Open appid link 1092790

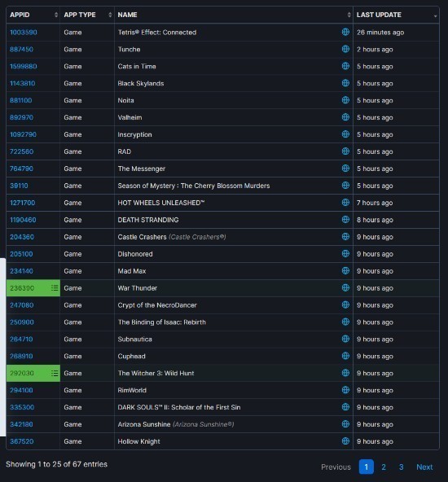pos(23,134)
